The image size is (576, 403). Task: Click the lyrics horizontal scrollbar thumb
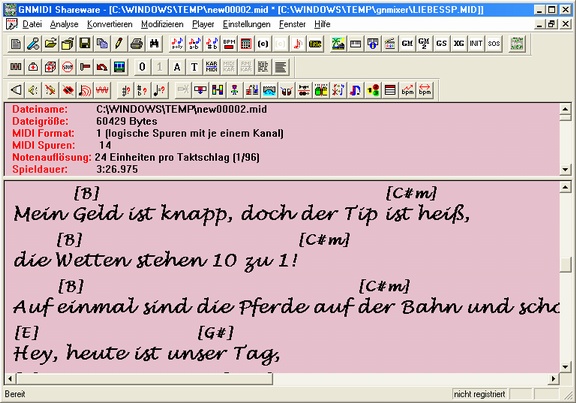point(144,378)
